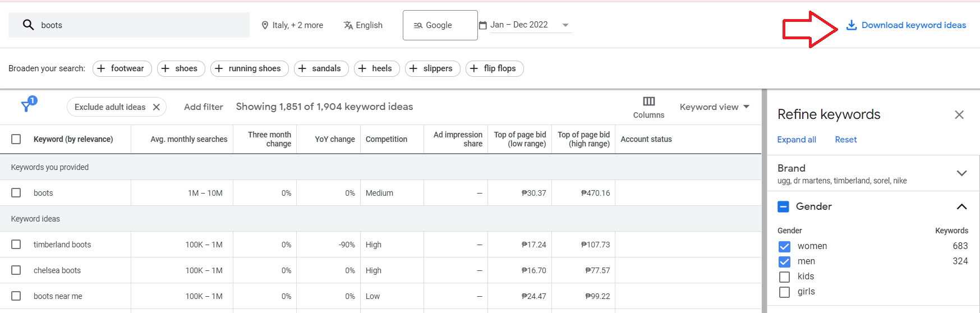Click the plus icon on heels chip

(x=362, y=68)
